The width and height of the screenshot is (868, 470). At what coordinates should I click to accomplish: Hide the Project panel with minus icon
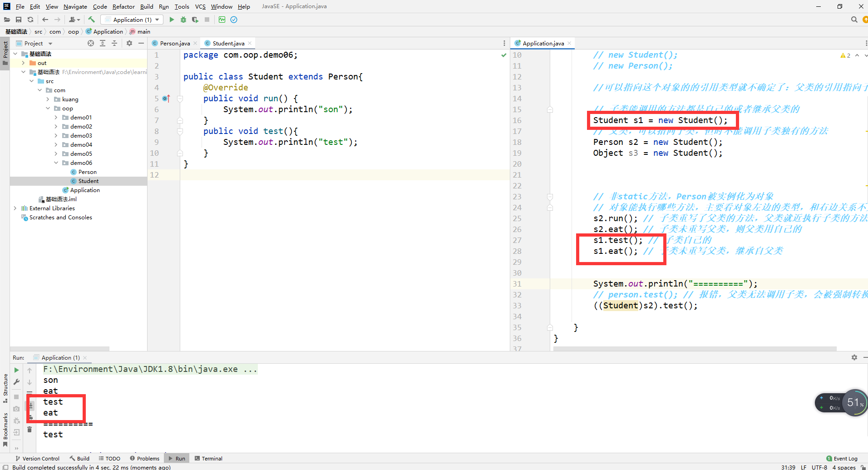click(141, 43)
